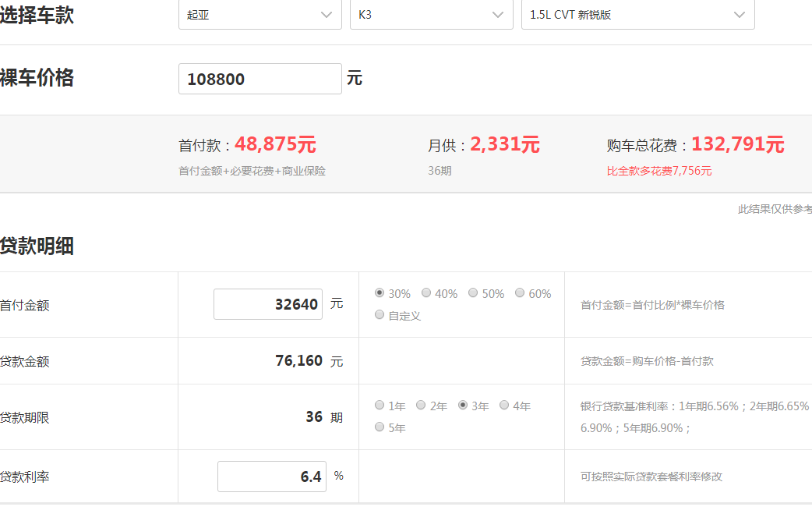The image size is (812, 528).
Task: Open the 起亚 brand dropdown
Action: point(260,15)
